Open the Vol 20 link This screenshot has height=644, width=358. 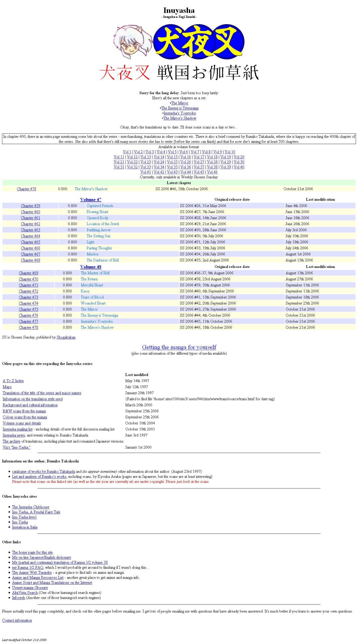239,157
